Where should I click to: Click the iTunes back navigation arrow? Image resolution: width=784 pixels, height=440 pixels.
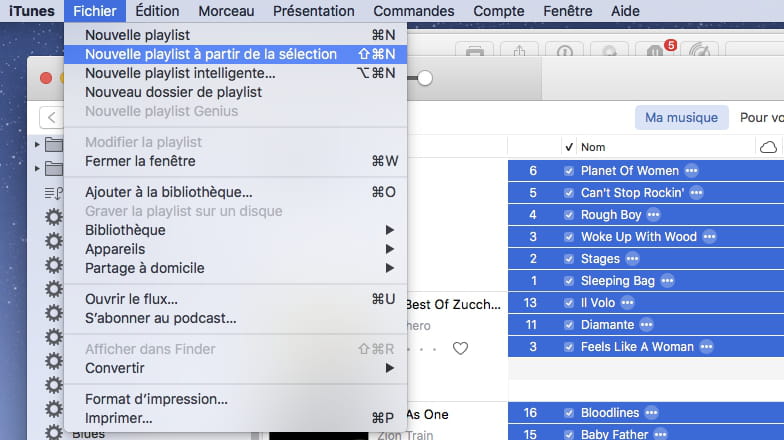click(x=52, y=118)
